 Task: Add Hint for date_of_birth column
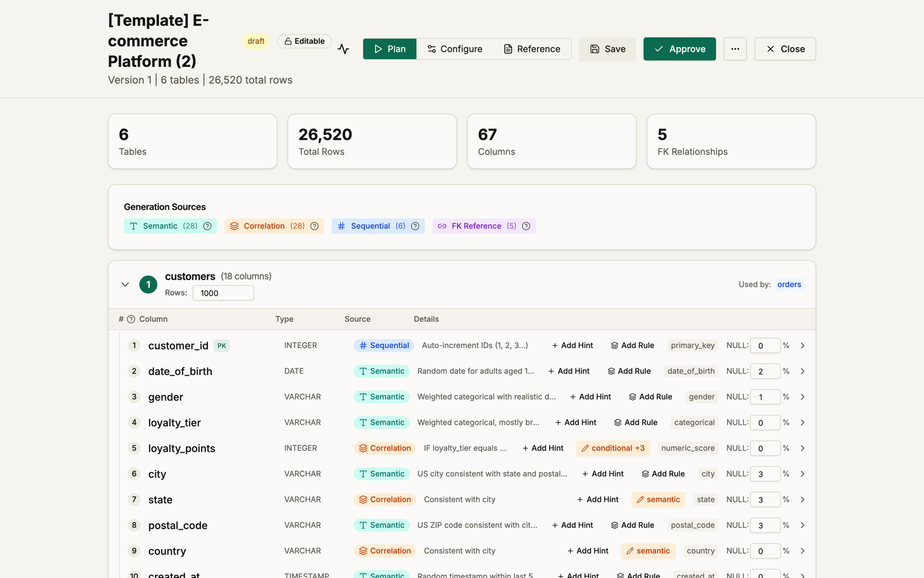pos(569,371)
